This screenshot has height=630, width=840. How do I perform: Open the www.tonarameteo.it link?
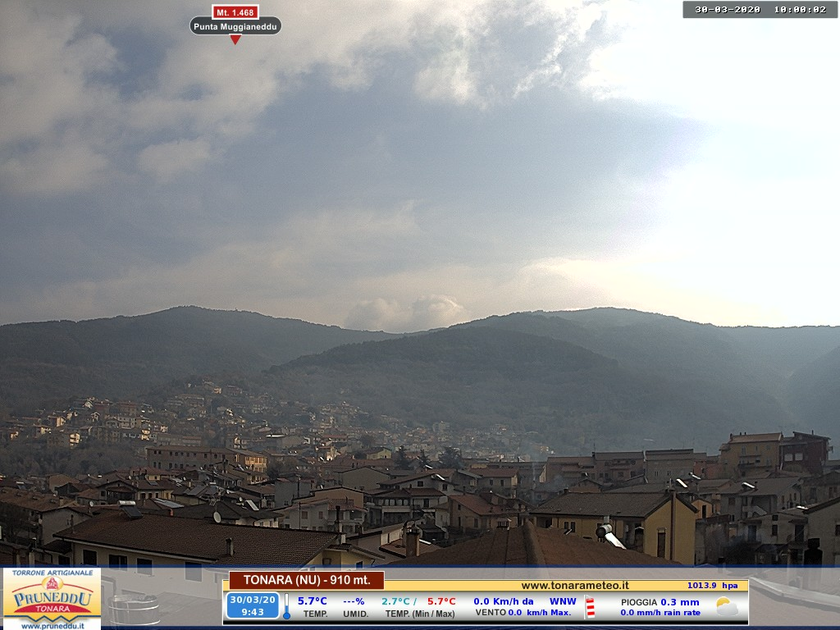pos(575,586)
